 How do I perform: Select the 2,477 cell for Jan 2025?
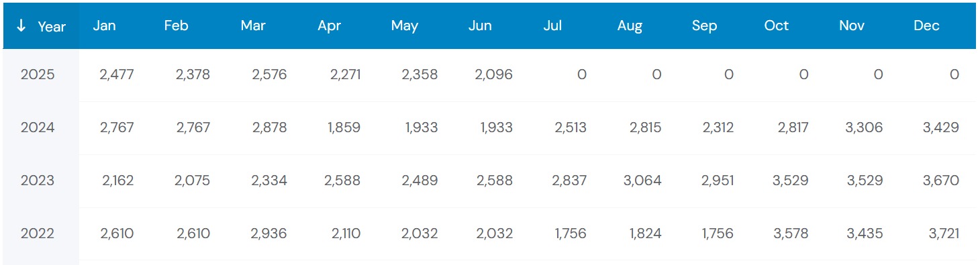coord(117,74)
